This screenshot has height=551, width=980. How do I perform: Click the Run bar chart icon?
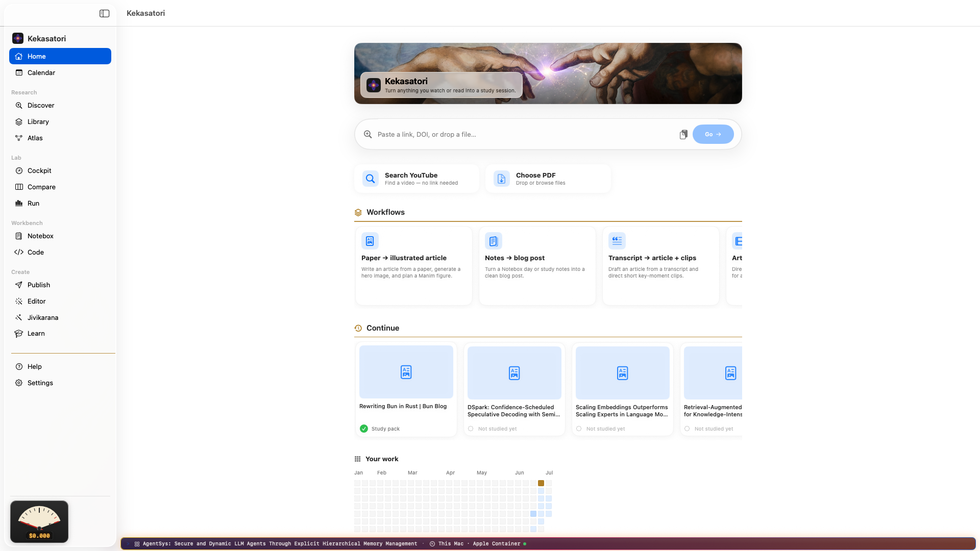[x=19, y=203]
